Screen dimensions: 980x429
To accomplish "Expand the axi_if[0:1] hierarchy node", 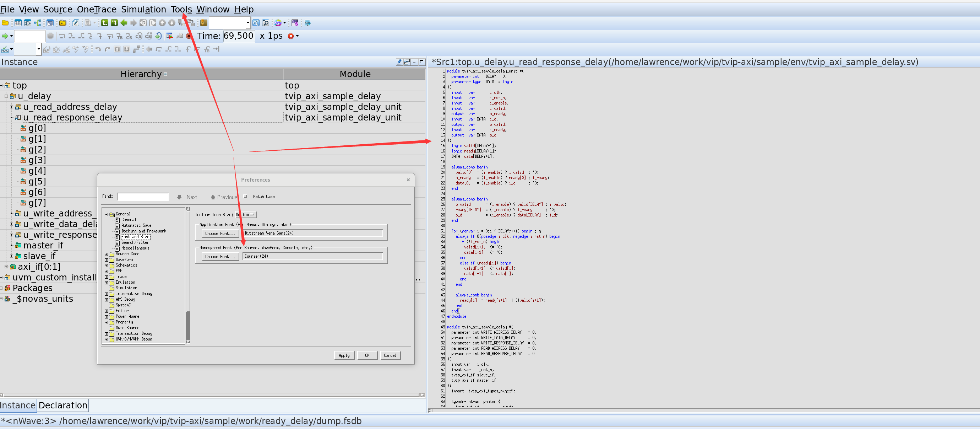I will pyautogui.click(x=6, y=267).
